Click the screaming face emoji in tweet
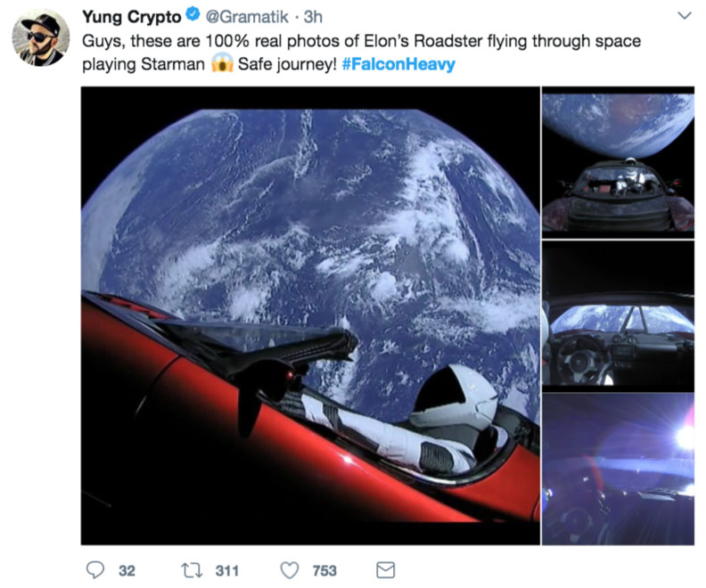This screenshot has height=588, width=706. 221,66
